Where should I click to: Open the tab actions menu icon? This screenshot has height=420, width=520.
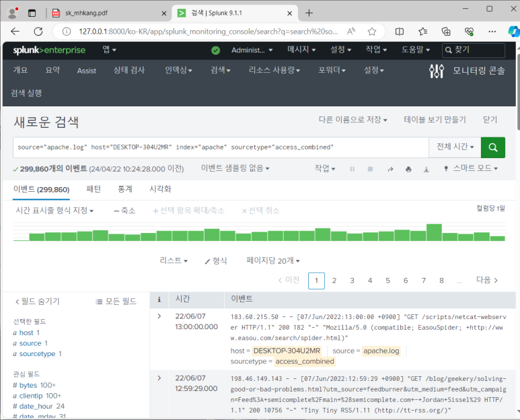[x=32, y=13]
